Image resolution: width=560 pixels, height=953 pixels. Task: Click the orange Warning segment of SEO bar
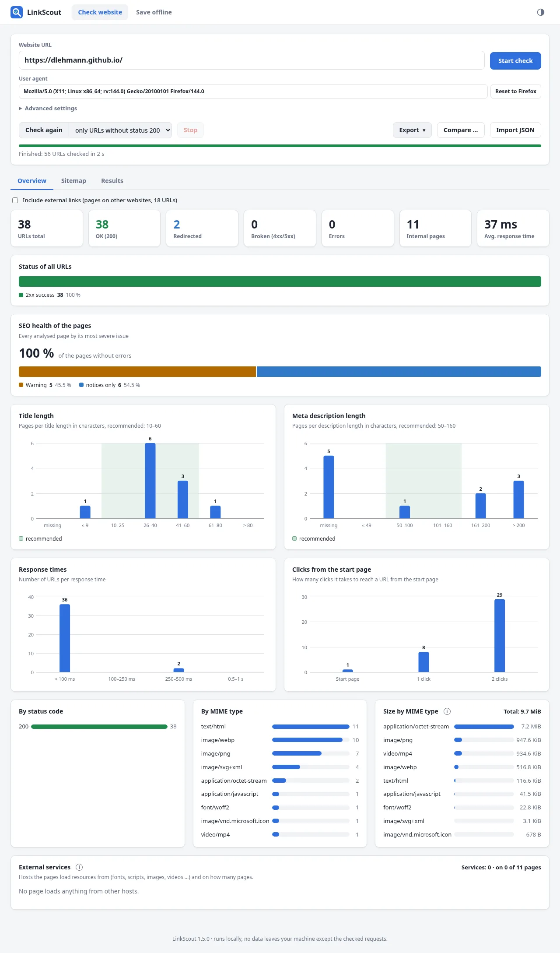(x=137, y=372)
